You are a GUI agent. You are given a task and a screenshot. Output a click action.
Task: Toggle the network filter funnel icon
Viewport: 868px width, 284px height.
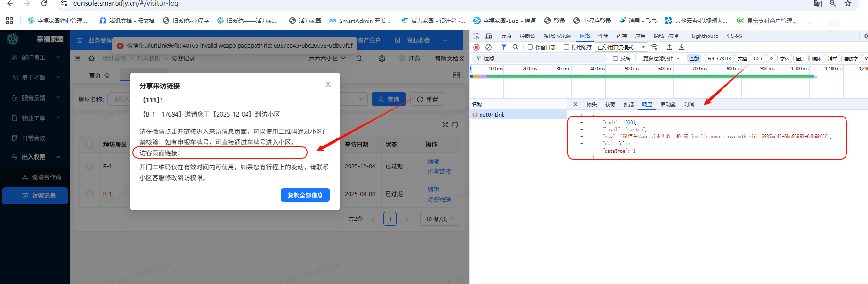pyautogui.click(x=504, y=47)
